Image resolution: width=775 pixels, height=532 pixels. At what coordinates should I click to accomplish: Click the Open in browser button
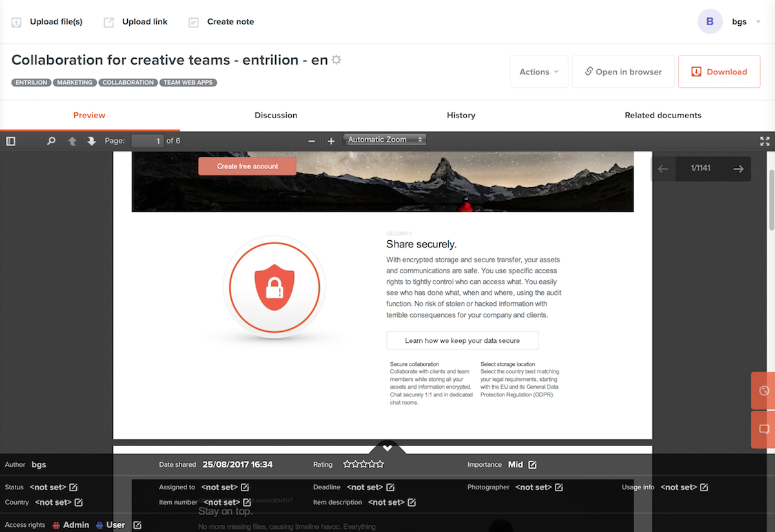[623, 72]
